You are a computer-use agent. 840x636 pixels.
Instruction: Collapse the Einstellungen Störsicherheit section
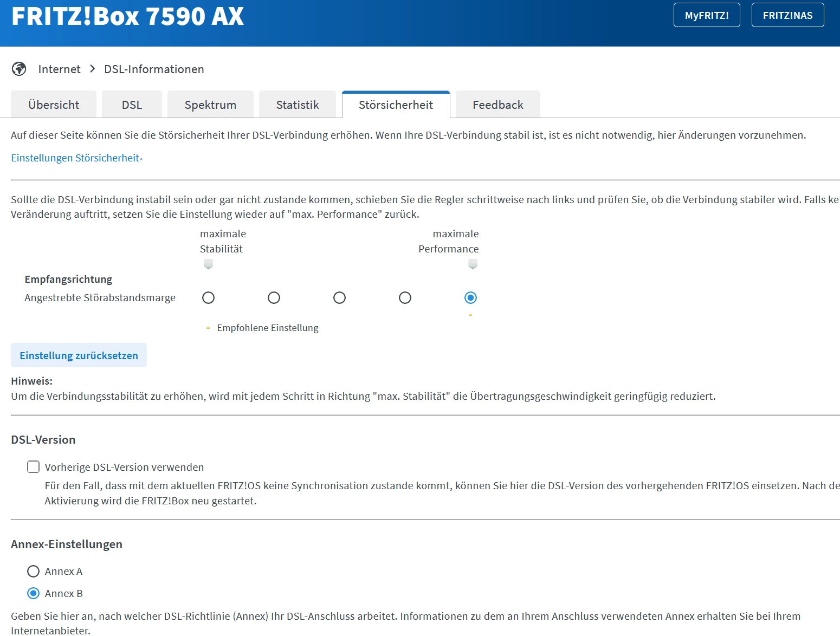point(76,158)
